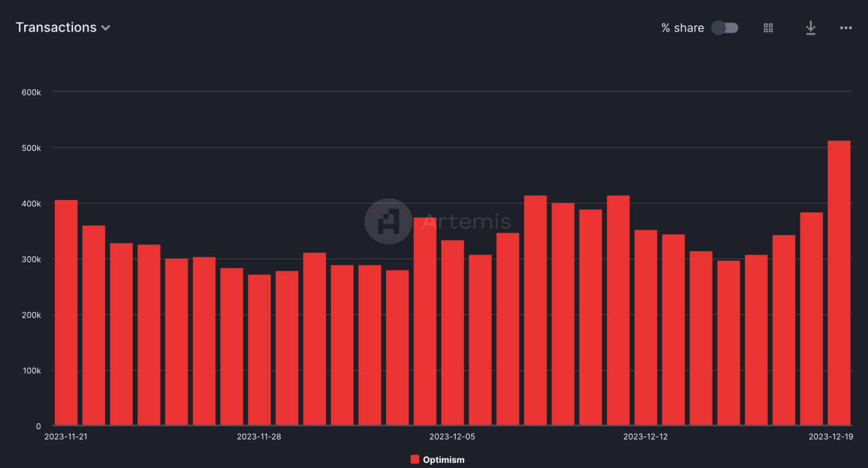Click the Artemis logo watermark icon
868x468 pixels.
click(388, 221)
